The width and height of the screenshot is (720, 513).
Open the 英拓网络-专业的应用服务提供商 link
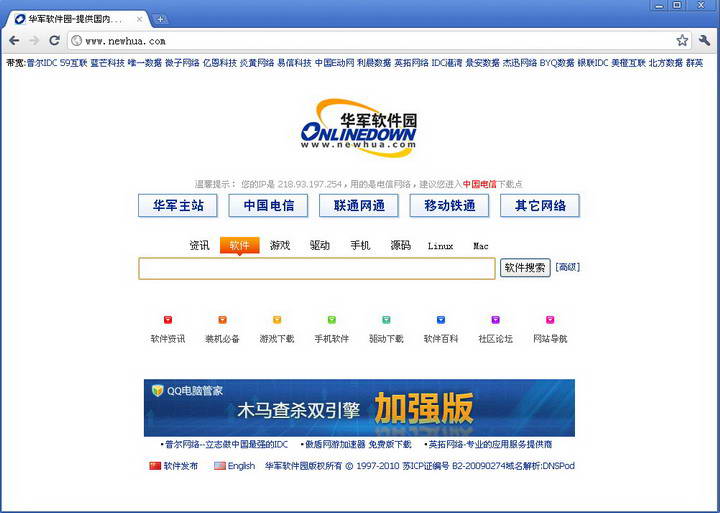point(488,445)
